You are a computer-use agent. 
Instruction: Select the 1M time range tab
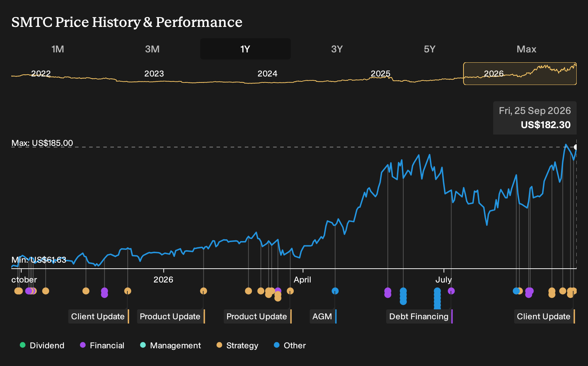[x=58, y=49]
